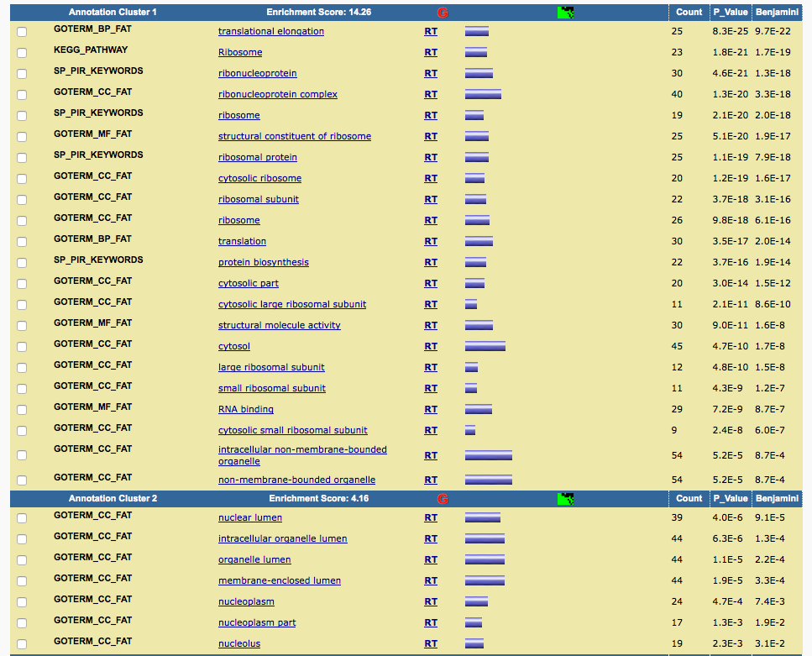Check the translational elongation row checkbox

22,32
